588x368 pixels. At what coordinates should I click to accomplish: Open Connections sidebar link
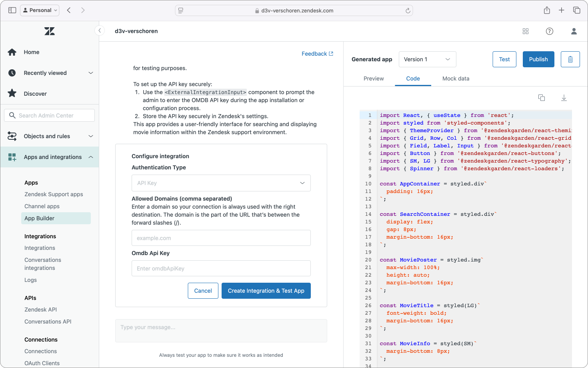click(x=40, y=351)
